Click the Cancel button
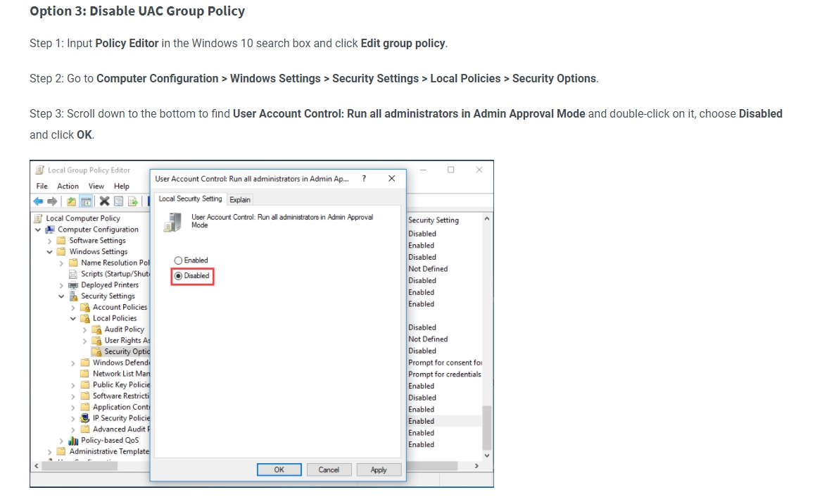 coord(329,470)
